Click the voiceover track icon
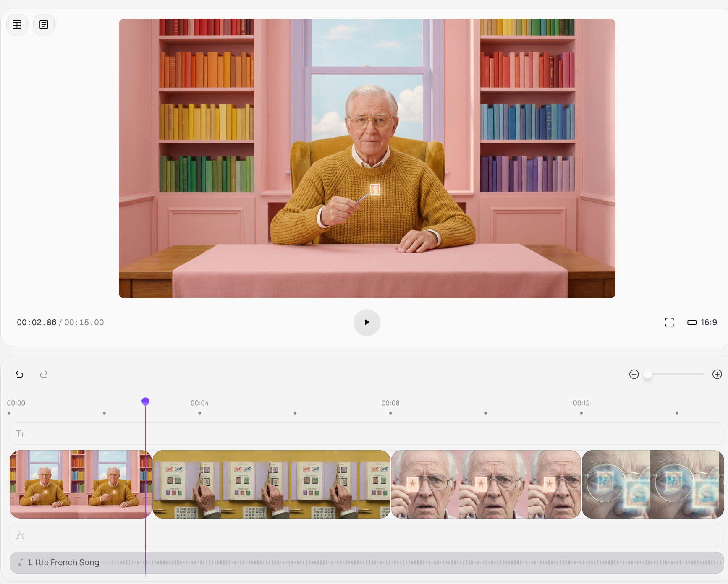 [x=20, y=535]
